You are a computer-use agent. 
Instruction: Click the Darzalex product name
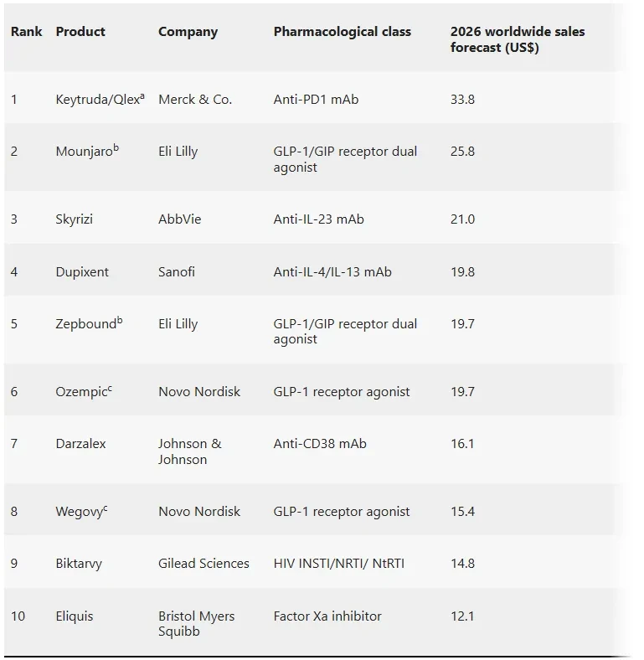[x=81, y=444]
